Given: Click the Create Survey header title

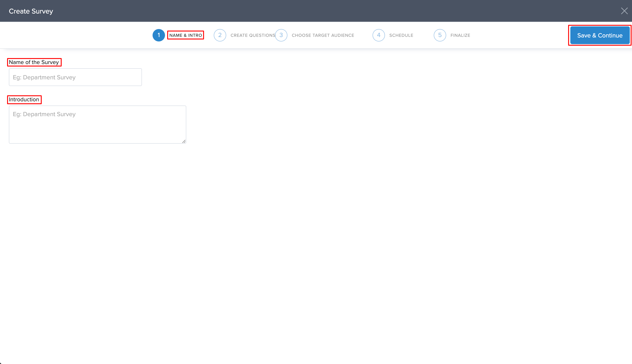Looking at the screenshot, I should point(31,11).
